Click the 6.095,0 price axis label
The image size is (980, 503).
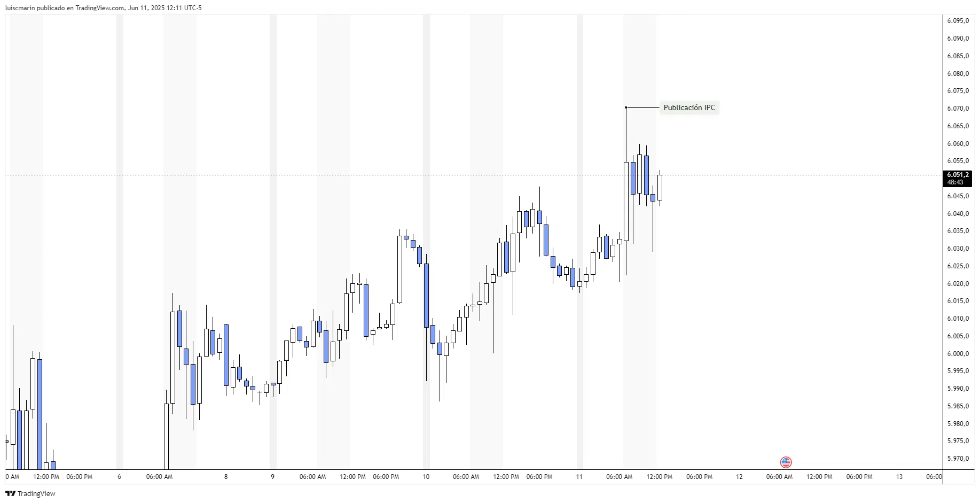(958, 21)
